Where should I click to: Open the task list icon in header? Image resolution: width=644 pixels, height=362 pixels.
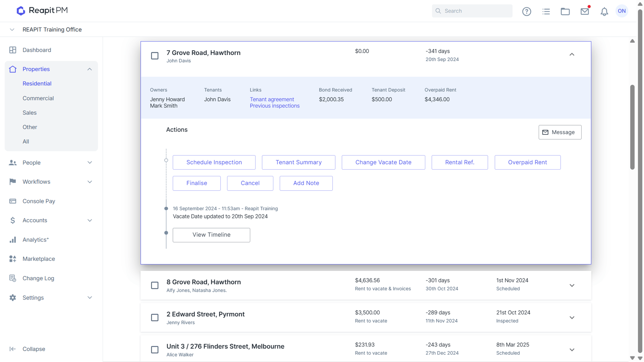click(x=546, y=12)
